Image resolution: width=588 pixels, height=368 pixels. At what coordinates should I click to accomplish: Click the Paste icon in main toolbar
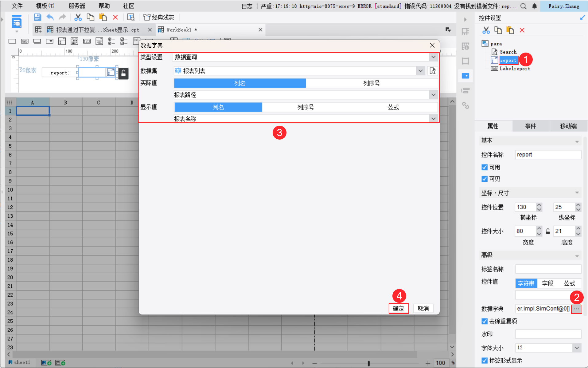click(x=103, y=18)
